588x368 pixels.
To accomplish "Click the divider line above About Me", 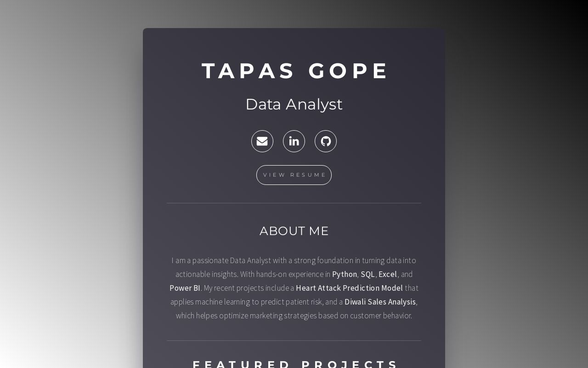I will tap(294, 203).
